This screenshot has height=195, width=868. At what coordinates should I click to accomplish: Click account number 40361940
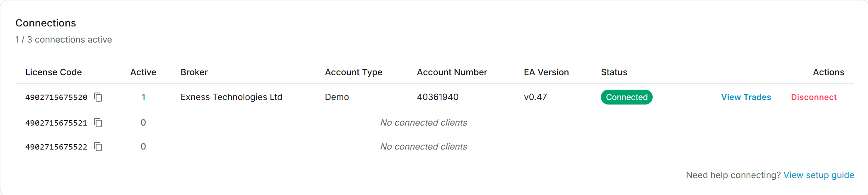pos(438,97)
